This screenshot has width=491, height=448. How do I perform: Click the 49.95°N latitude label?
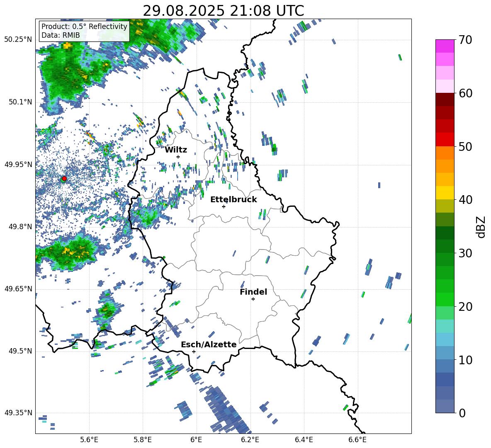pos(18,164)
